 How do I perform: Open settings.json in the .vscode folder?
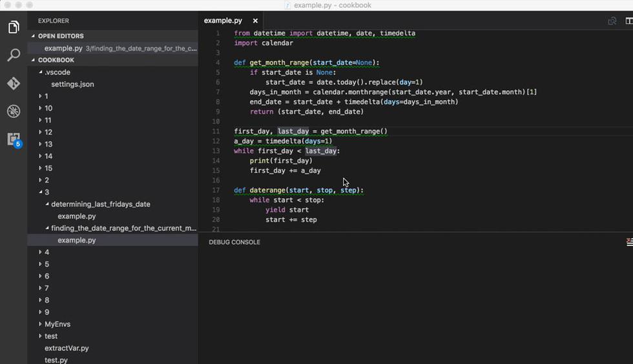tap(72, 84)
